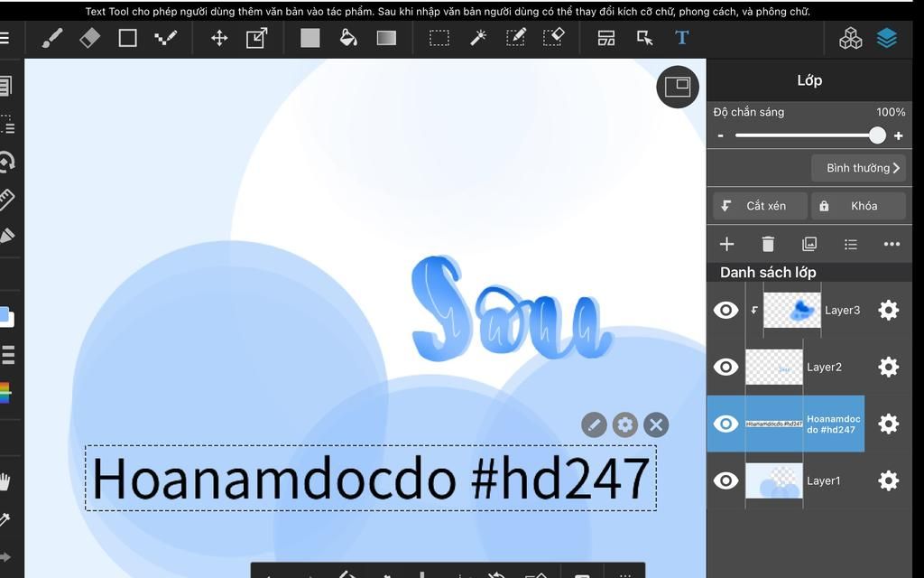
Task: Hide Layer3 with its eye icon
Action: [726, 311]
